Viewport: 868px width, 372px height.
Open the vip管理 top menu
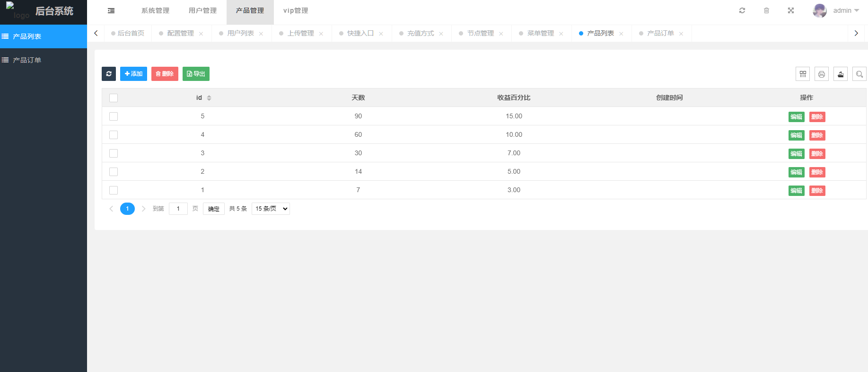click(296, 10)
